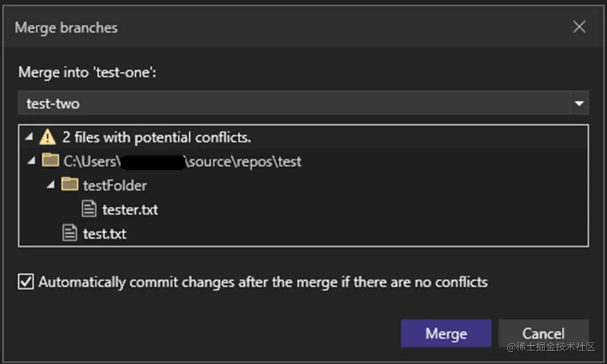Confirm the merge into test-one

click(445, 333)
